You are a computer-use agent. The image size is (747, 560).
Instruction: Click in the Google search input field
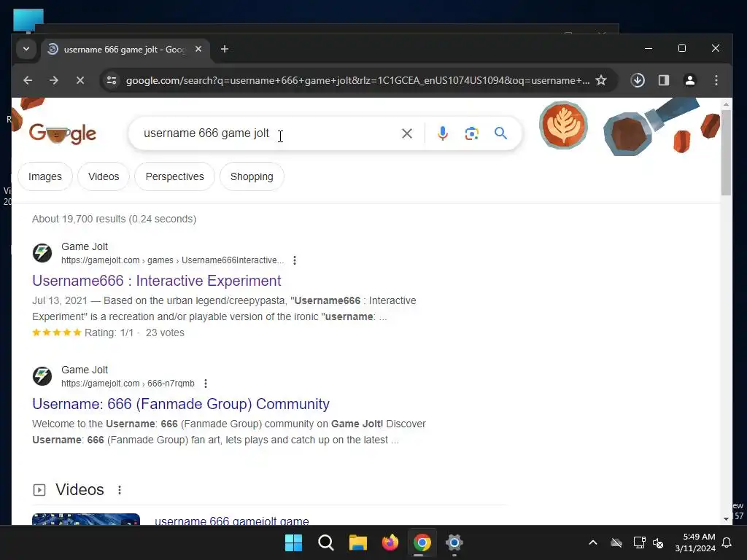[267, 133]
